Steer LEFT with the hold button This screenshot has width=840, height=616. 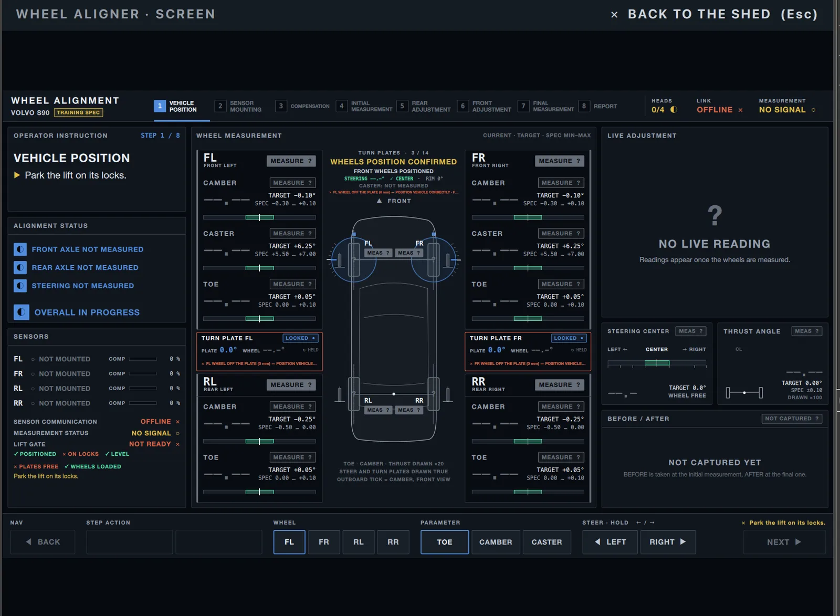click(x=610, y=542)
